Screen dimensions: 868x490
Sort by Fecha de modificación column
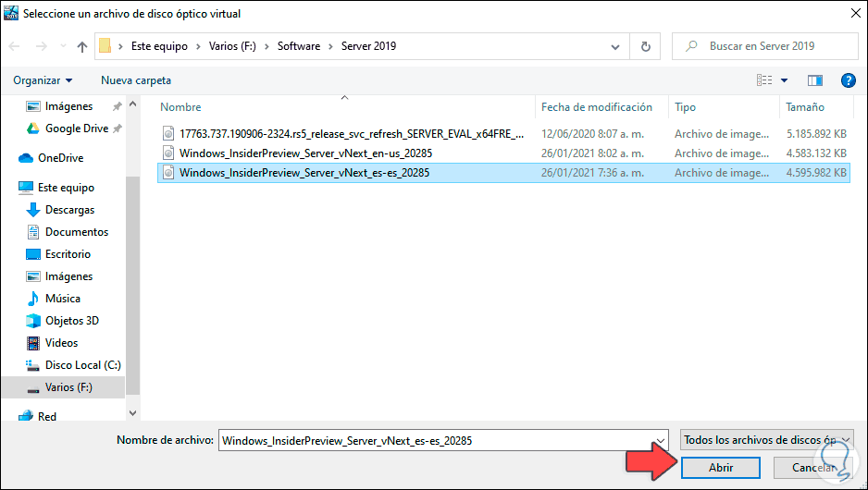pos(597,107)
